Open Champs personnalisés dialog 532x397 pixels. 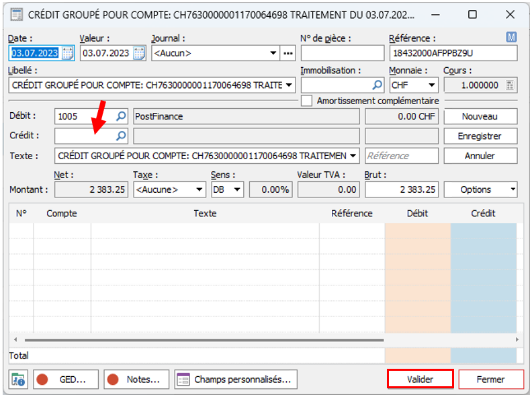pyautogui.click(x=236, y=379)
